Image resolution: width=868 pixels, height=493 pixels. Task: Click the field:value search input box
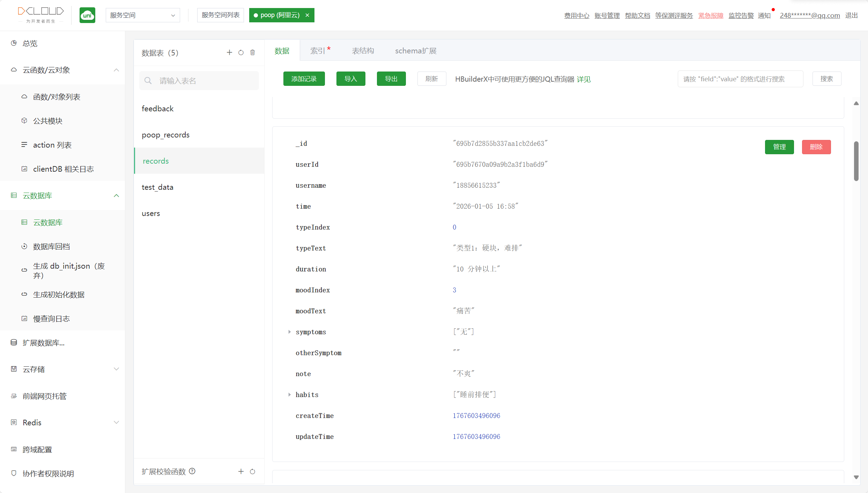(740, 79)
